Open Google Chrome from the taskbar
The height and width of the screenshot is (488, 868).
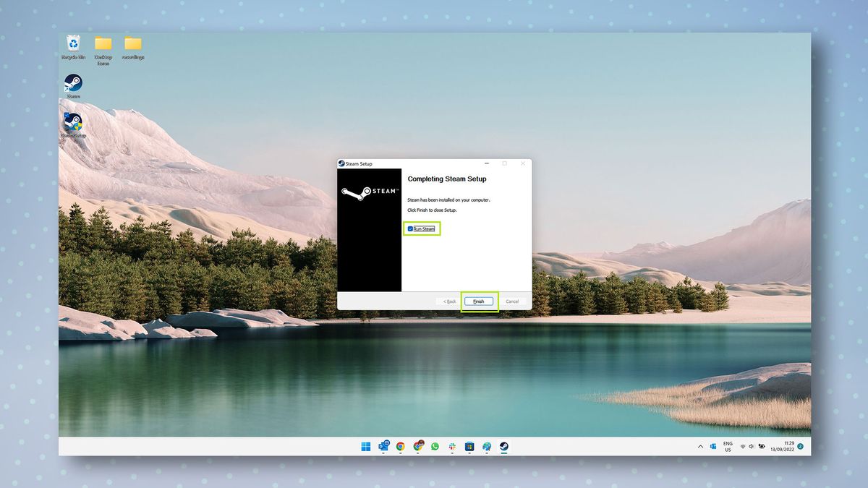399,446
